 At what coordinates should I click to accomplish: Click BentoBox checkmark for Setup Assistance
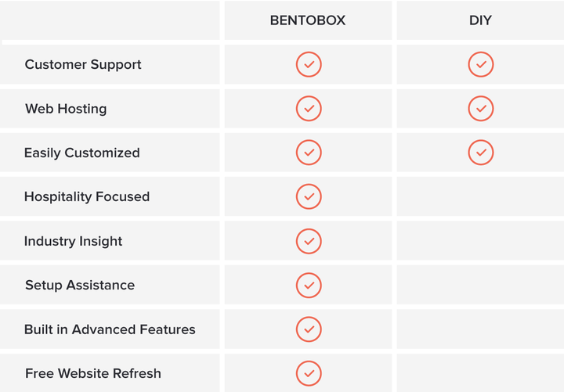point(309,286)
